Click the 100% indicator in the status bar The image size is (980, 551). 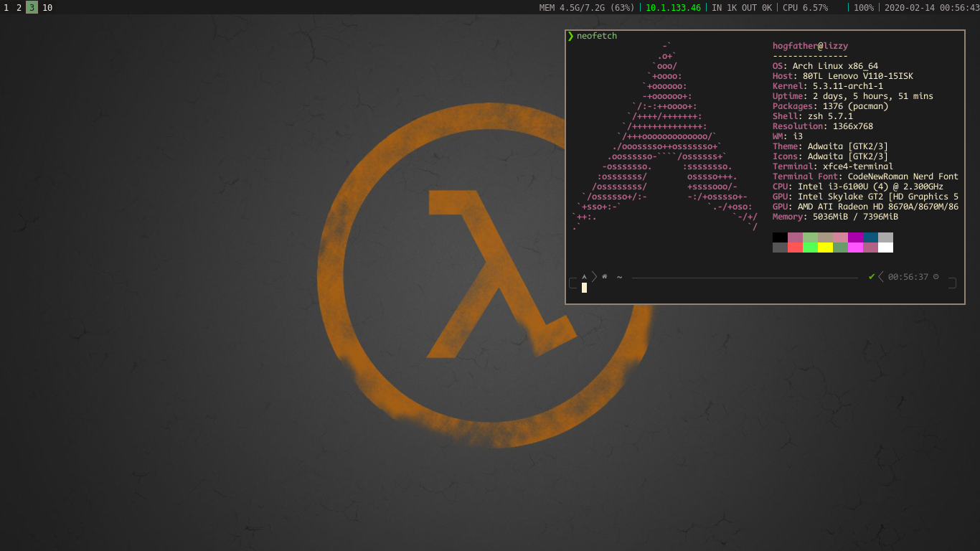[864, 8]
